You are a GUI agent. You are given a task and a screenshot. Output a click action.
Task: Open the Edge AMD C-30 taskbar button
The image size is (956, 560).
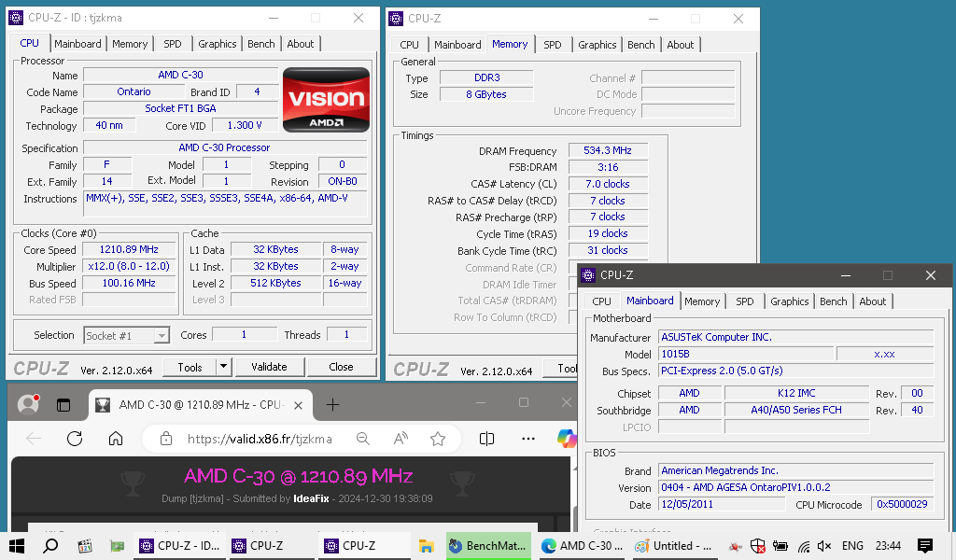(x=581, y=546)
